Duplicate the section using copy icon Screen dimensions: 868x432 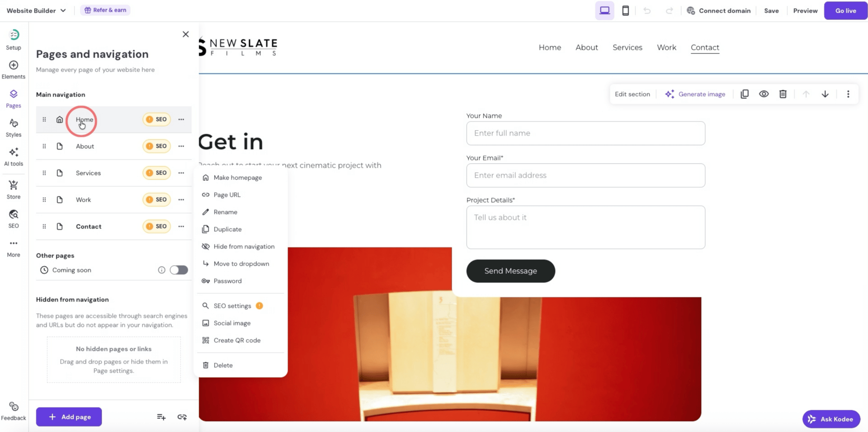tap(744, 94)
